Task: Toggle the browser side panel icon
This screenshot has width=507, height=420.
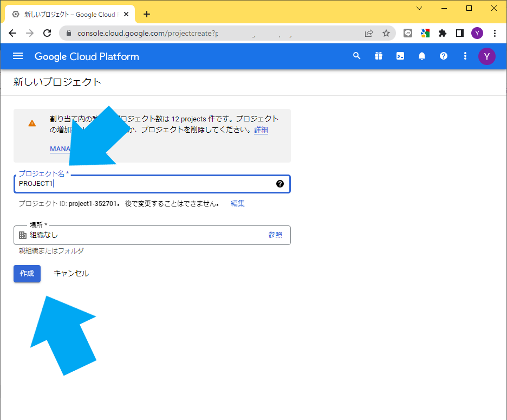Action: pyautogui.click(x=459, y=33)
